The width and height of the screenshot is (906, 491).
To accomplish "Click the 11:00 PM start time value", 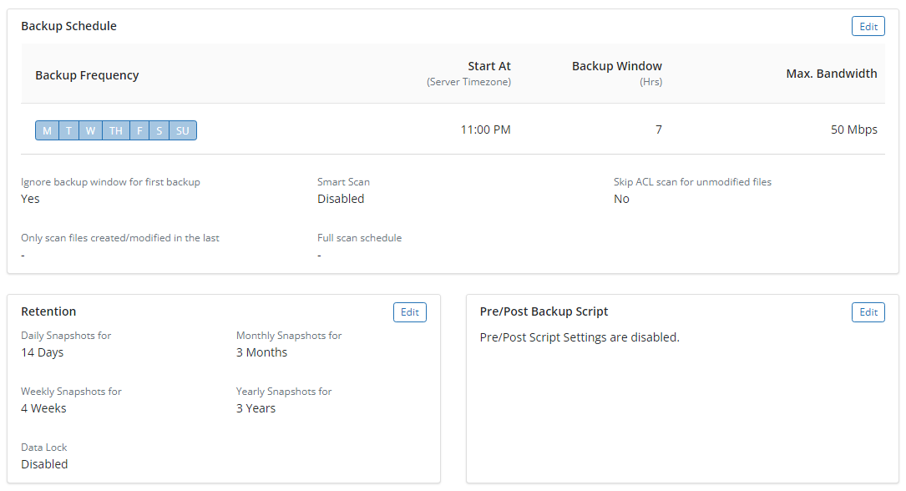I will point(485,130).
